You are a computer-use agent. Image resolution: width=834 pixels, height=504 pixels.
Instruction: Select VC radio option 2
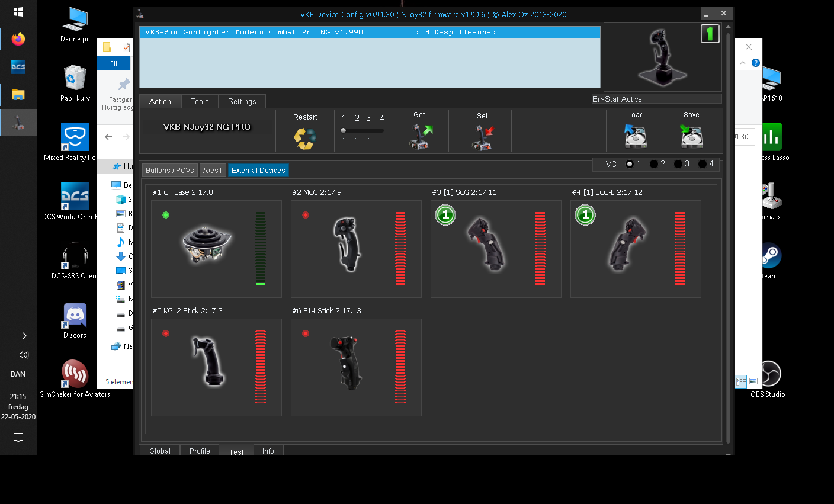(653, 164)
